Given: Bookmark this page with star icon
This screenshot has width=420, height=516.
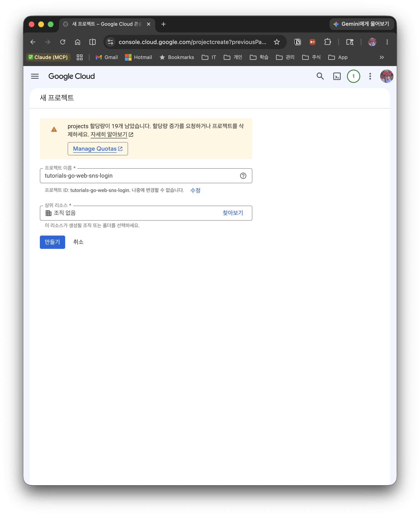Looking at the screenshot, I should point(277,42).
